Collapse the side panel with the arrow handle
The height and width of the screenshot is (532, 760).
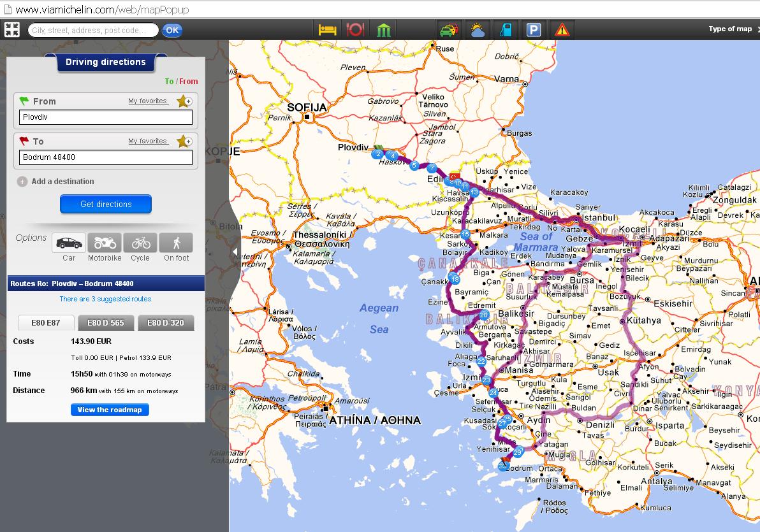coord(235,252)
